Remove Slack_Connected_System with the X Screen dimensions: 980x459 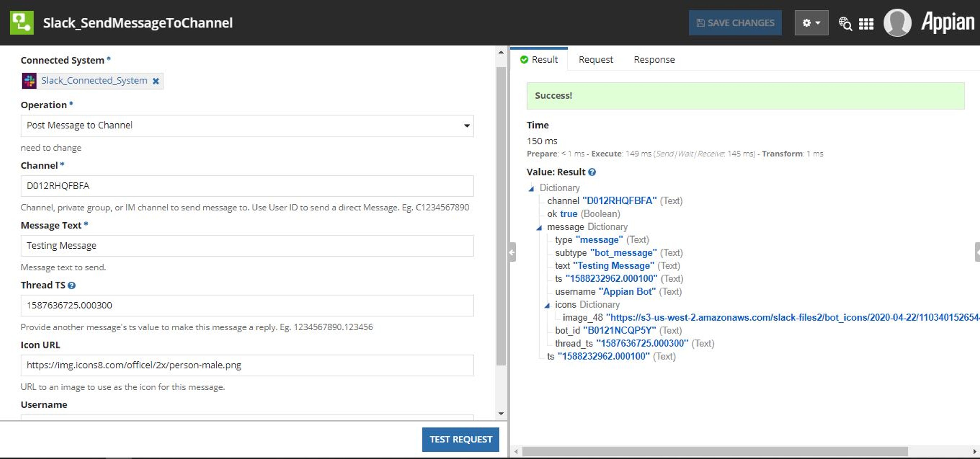156,81
